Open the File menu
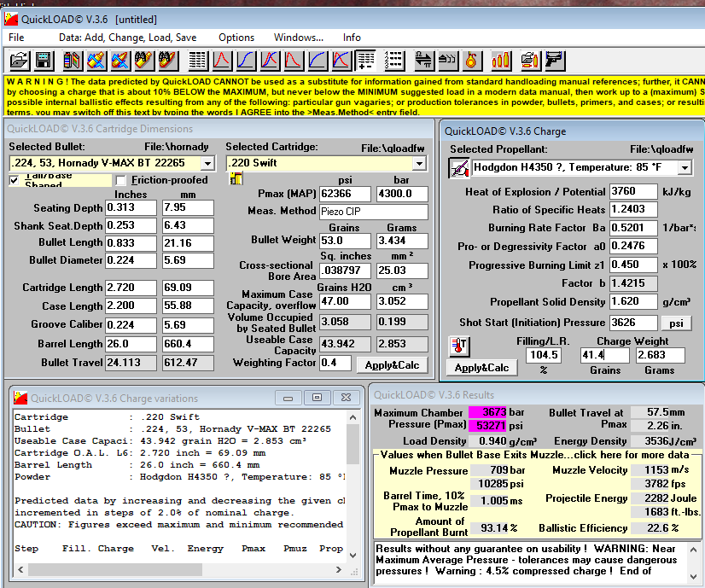 click(16, 38)
